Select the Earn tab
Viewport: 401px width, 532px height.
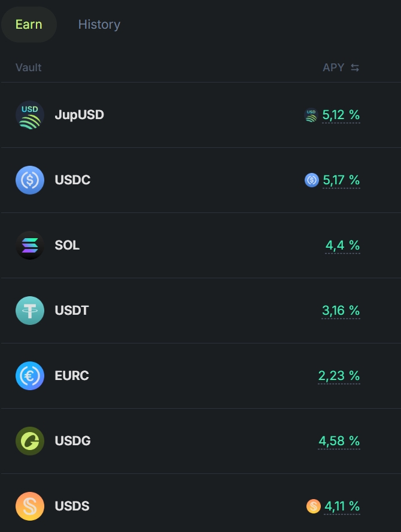coord(29,25)
